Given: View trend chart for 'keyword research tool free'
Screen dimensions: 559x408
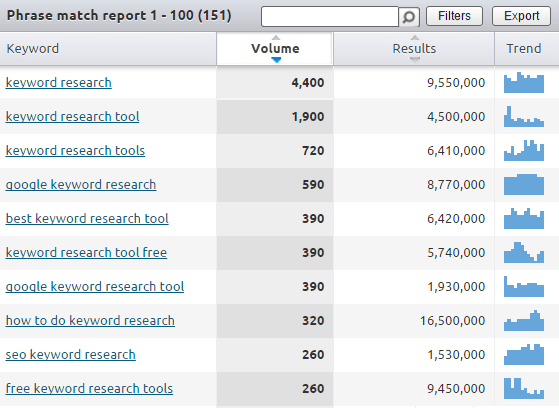Looking at the screenshot, I should click(x=524, y=252).
